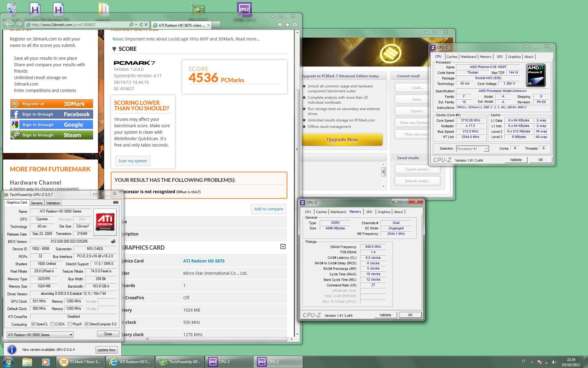Viewport: 588px width, 368px height.
Task: Save GPU BIOS with chip icon
Action: (x=113, y=241)
